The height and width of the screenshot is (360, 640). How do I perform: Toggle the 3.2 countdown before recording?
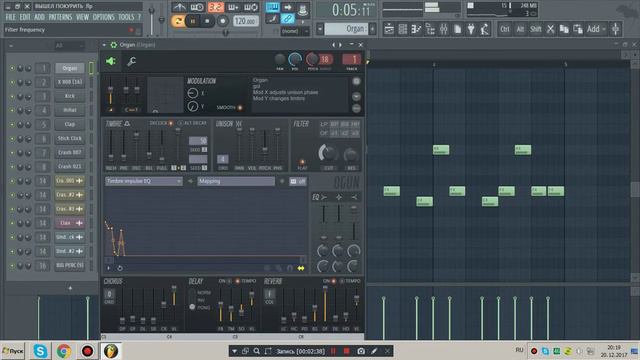(x=216, y=7)
